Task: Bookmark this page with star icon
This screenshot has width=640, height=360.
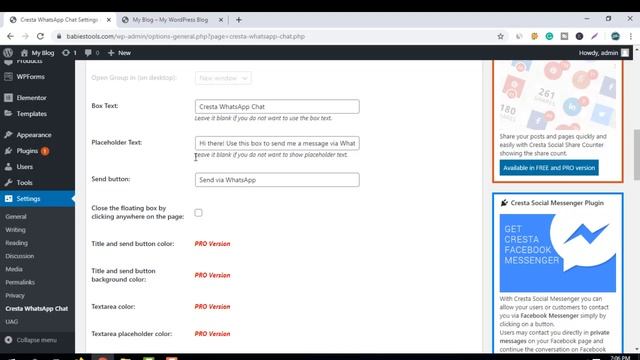Action: (500, 36)
